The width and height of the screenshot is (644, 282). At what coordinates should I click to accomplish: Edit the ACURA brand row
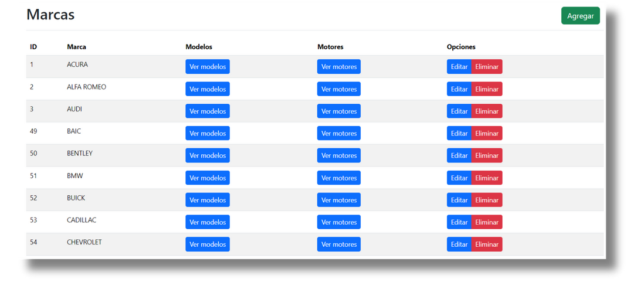tap(459, 67)
